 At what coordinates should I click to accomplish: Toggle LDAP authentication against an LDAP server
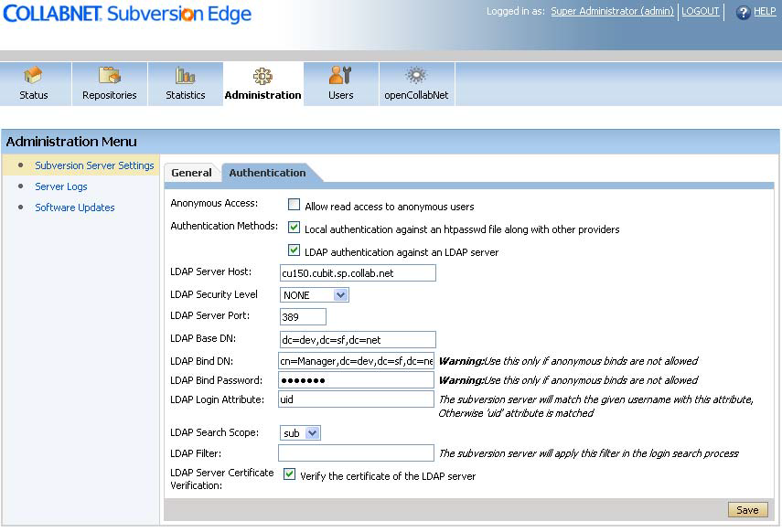(x=294, y=251)
